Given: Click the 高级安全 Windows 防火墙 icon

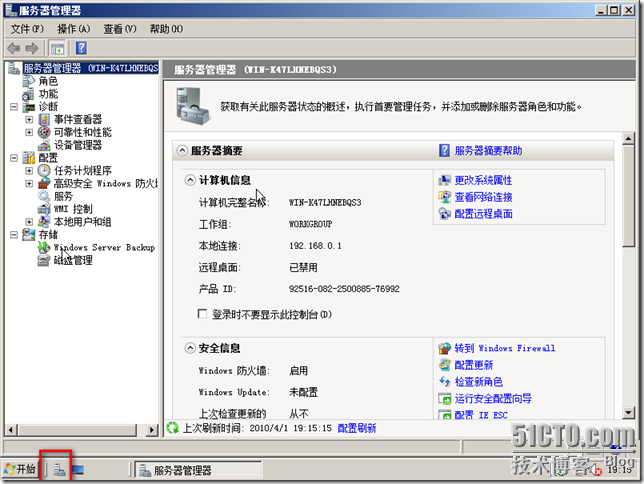Looking at the screenshot, I should (44, 183).
